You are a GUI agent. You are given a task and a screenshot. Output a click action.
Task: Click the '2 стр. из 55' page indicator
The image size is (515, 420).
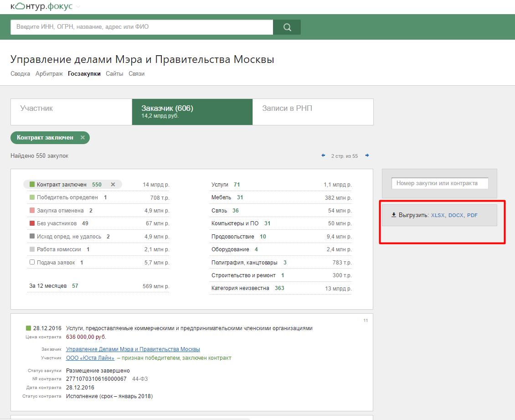click(345, 156)
